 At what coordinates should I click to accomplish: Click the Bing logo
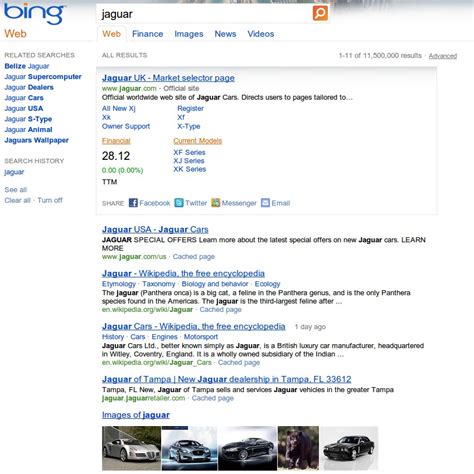tap(34, 14)
